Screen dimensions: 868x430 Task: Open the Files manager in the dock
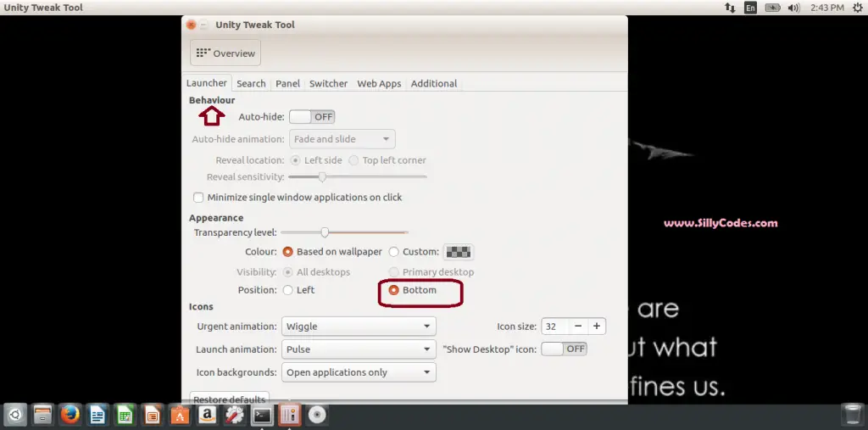pos(42,415)
